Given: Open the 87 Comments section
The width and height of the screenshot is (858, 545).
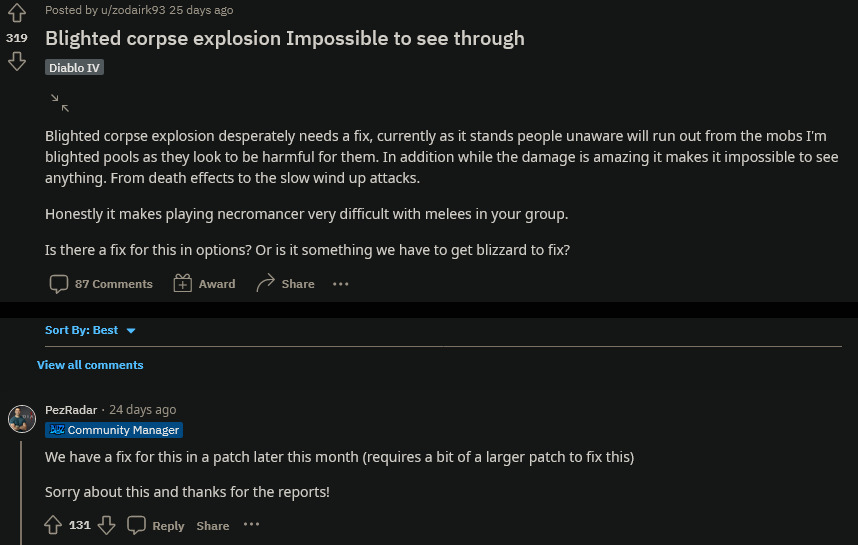Looking at the screenshot, I should [101, 284].
